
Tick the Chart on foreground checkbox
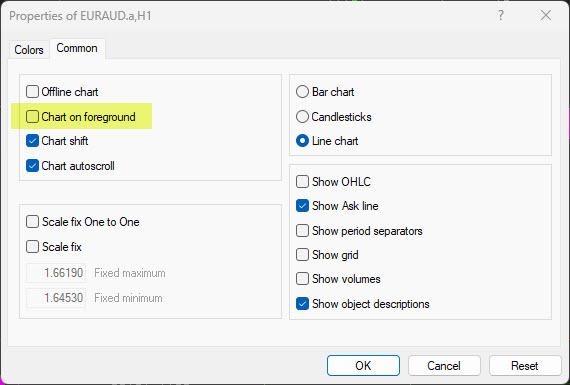[x=32, y=117]
